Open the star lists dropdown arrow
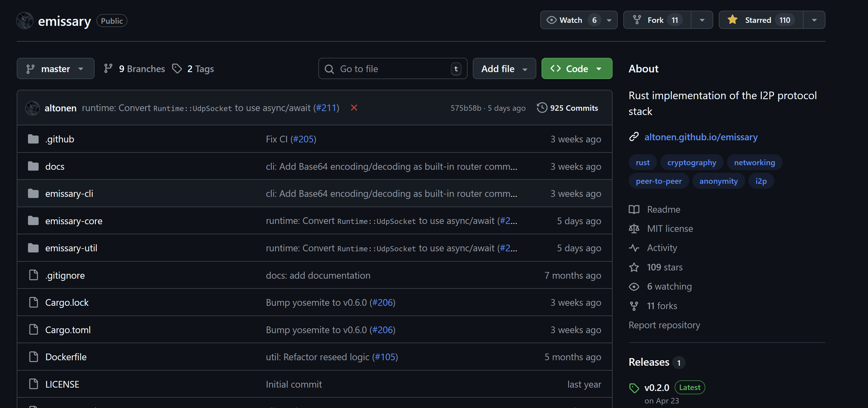The image size is (868, 408). point(814,20)
